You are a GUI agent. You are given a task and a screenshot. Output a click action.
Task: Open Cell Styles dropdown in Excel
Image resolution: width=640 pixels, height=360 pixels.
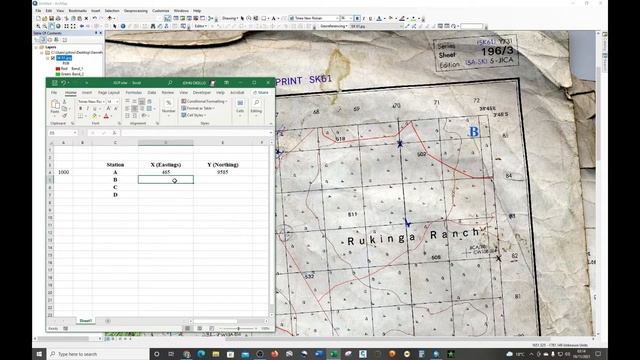[194, 115]
